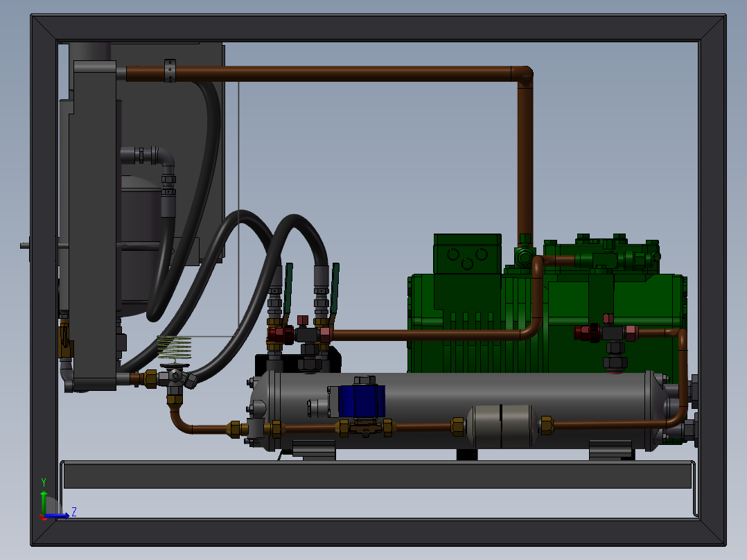Viewport: 747px width, 560px height.
Task: Click the Y axis label of triad
Action: click(x=44, y=482)
